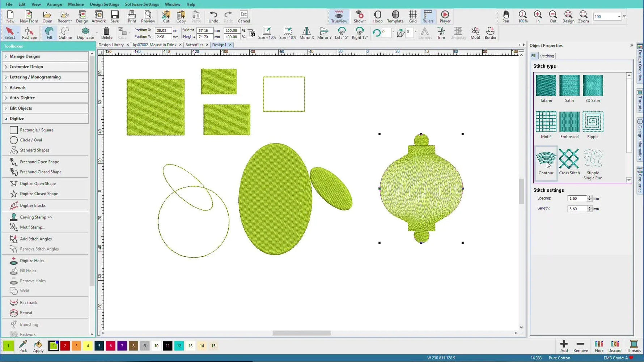Toggle Template display
The width and height of the screenshot is (644, 362).
[395, 17]
